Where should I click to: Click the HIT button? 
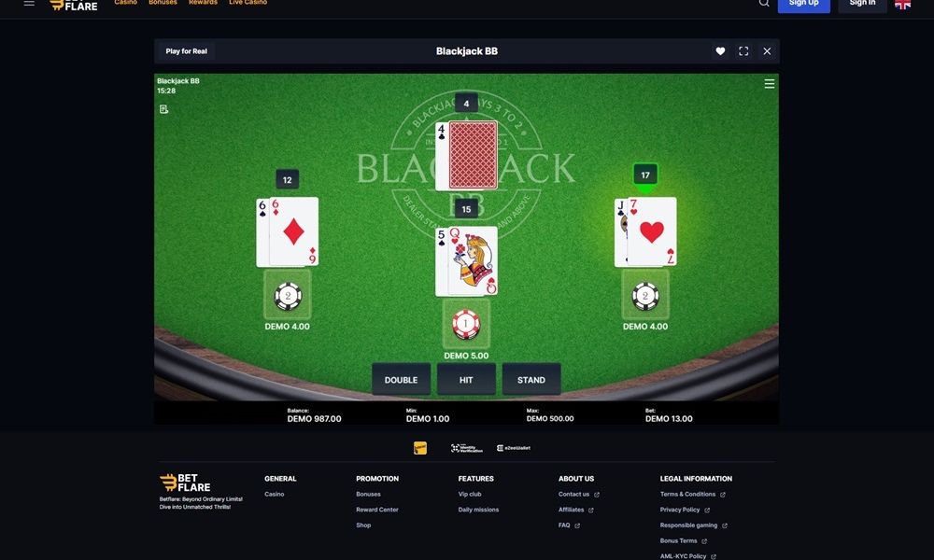(x=466, y=380)
